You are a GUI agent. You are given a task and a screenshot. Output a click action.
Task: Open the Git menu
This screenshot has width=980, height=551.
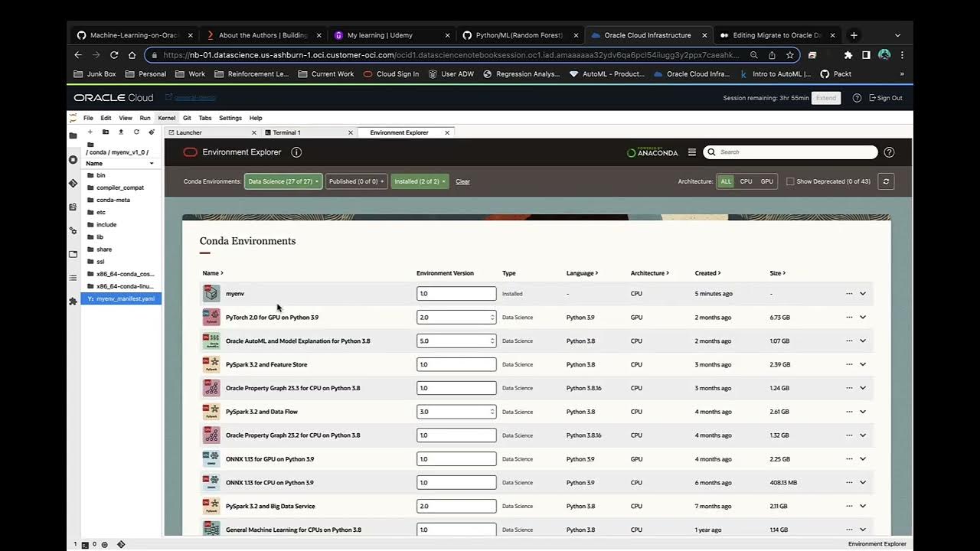tap(187, 118)
